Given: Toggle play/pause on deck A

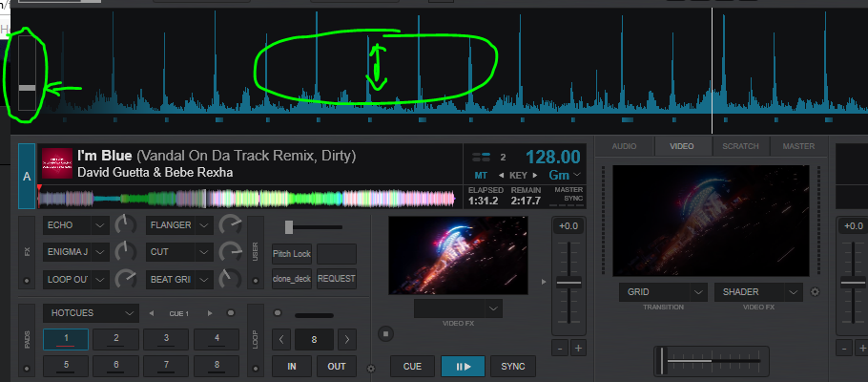Looking at the screenshot, I should click(x=463, y=367).
